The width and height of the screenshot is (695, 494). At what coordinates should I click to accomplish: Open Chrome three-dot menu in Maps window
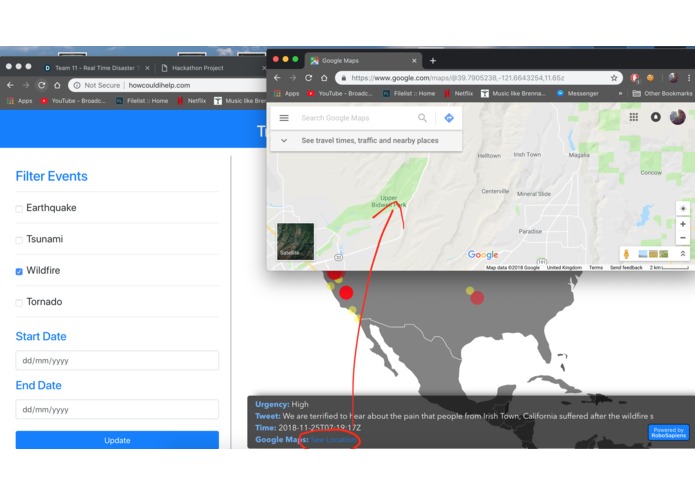pyautogui.click(x=689, y=78)
